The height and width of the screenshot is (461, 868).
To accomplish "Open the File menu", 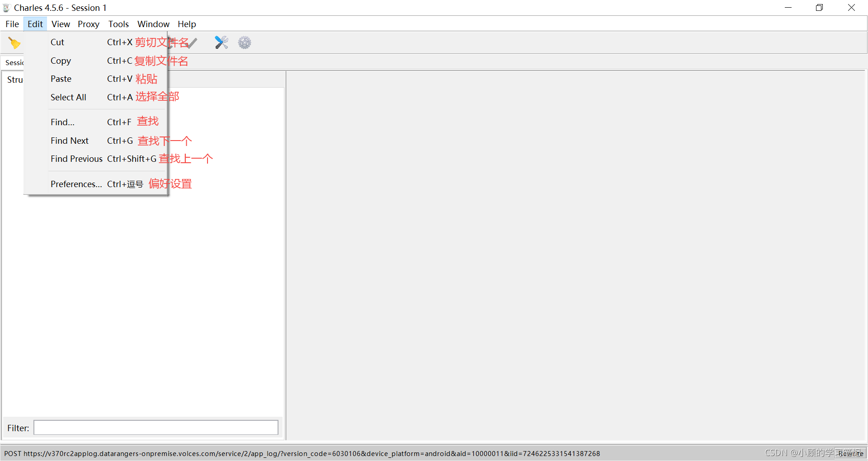I will click(x=12, y=24).
